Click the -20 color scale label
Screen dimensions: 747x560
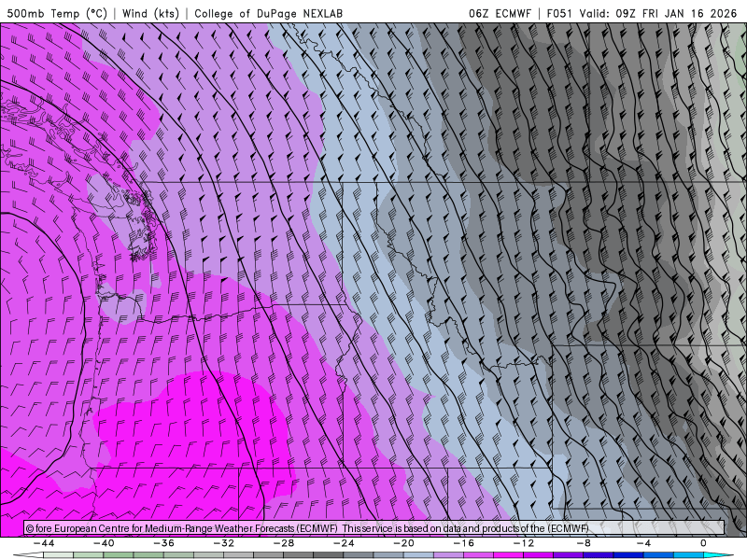click(x=404, y=543)
